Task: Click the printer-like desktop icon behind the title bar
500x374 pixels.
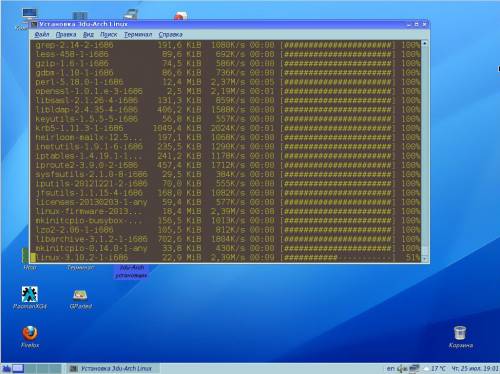Action: (131, 15)
